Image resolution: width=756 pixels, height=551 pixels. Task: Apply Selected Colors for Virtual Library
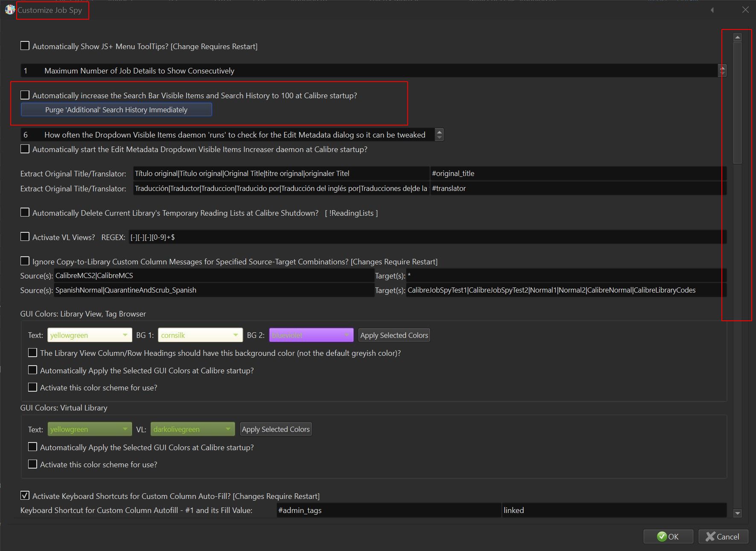276,429
